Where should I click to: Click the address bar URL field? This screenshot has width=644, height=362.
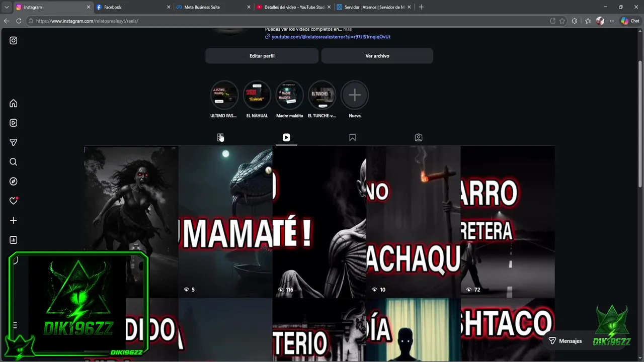(x=287, y=21)
